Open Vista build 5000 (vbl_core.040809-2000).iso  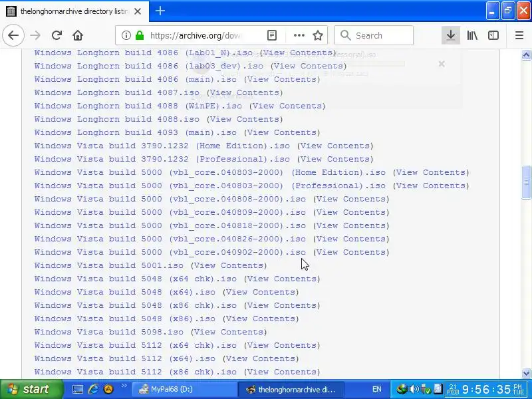[170, 212]
